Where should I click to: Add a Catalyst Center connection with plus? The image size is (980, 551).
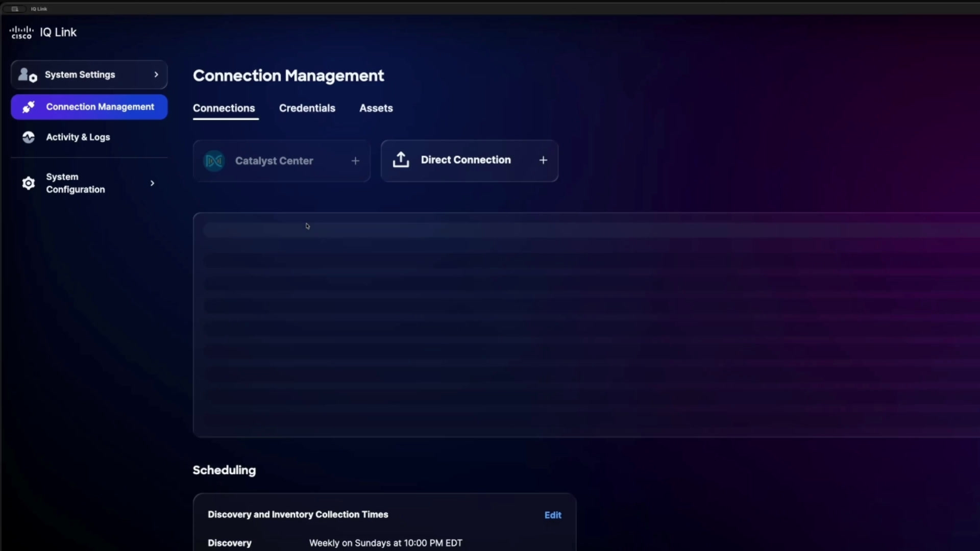(x=355, y=161)
